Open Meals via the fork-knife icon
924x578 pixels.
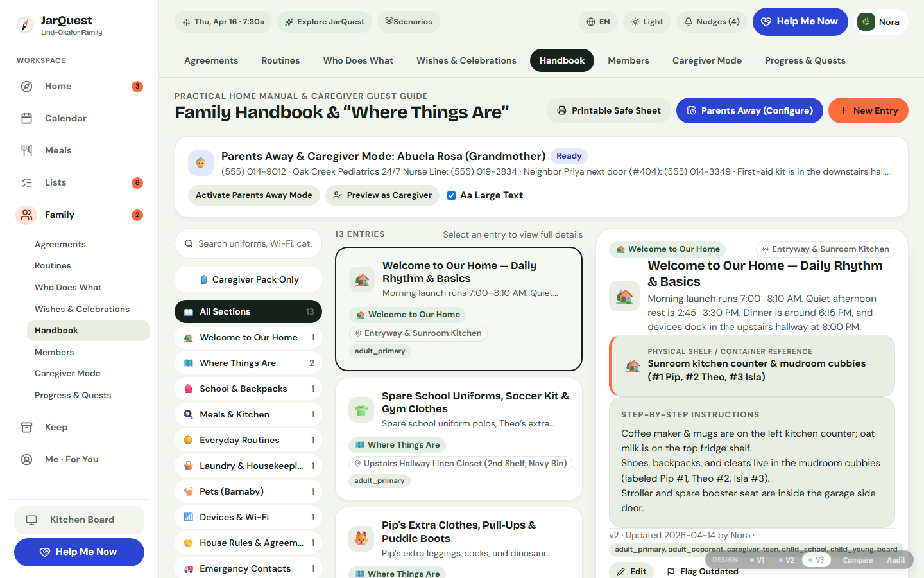click(x=26, y=150)
